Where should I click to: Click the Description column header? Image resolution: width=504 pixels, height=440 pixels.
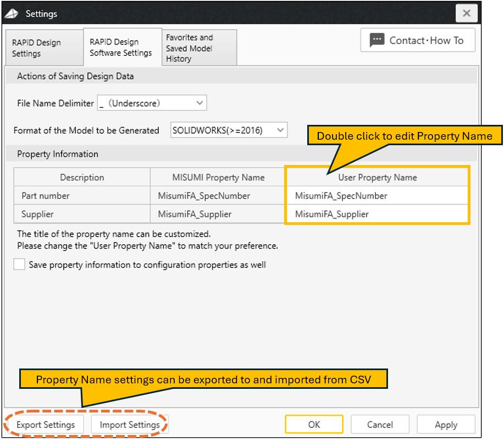(82, 177)
